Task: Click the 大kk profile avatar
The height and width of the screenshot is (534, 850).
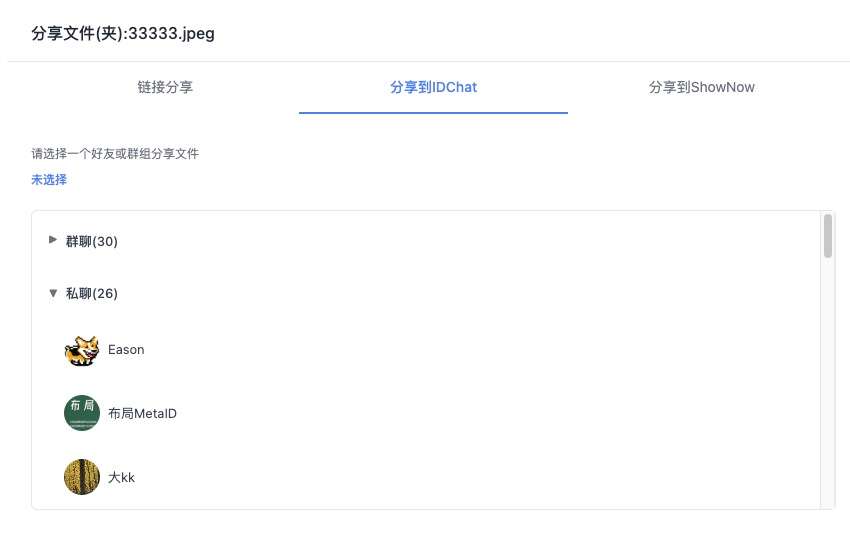Action: point(82,477)
